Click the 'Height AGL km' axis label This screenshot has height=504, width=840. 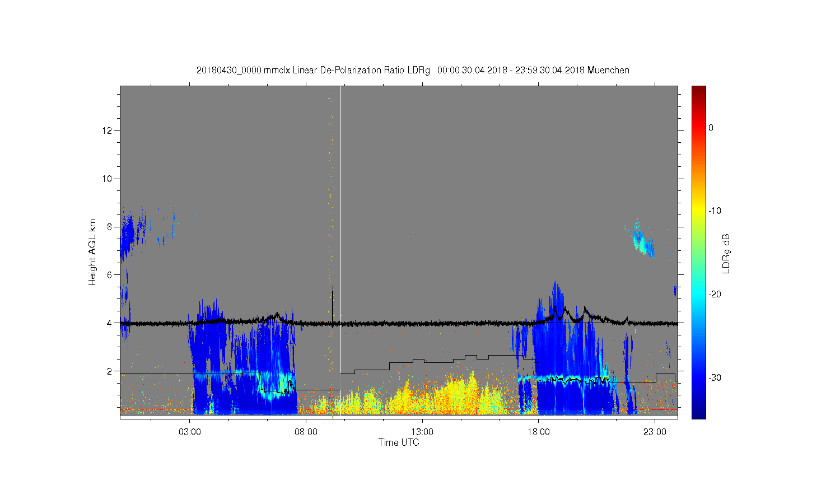coord(92,252)
